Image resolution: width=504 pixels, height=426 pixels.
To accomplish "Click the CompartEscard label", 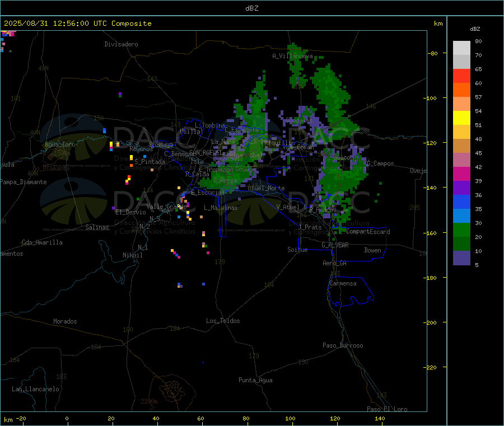I will point(368,232).
